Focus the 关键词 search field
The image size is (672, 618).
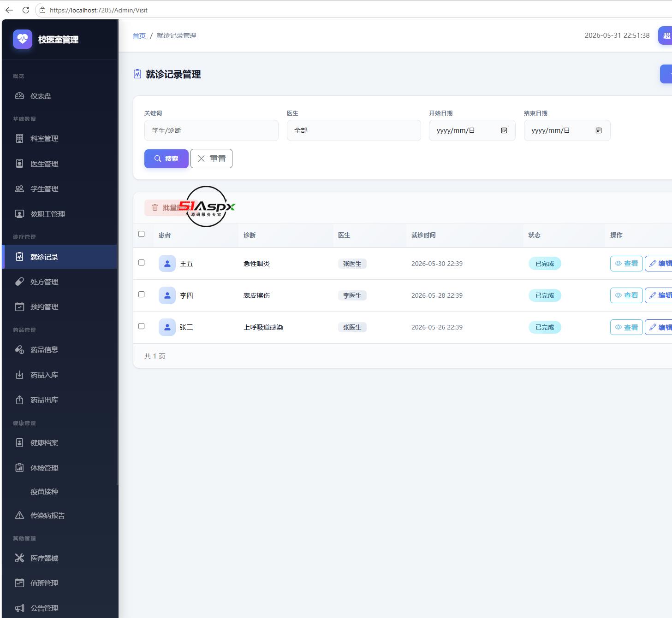[x=211, y=130]
